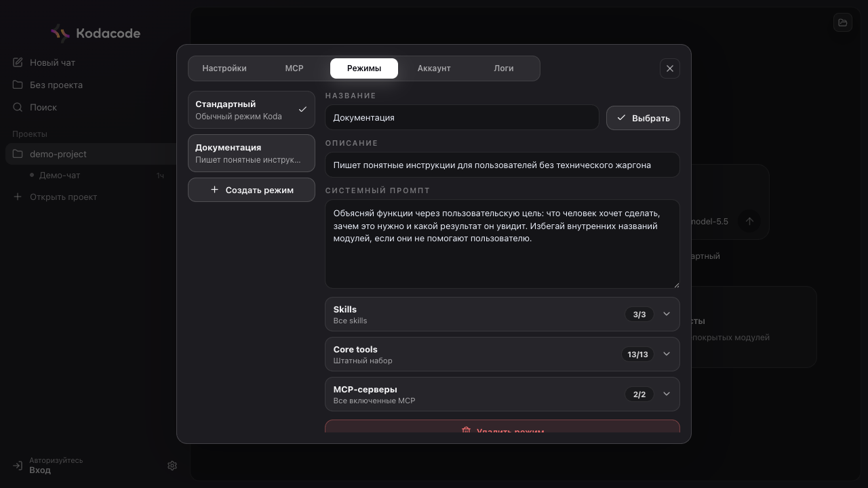Click the textarea resize handle corner
This screenshot has width=868, height=488.
tap(675, 284)
